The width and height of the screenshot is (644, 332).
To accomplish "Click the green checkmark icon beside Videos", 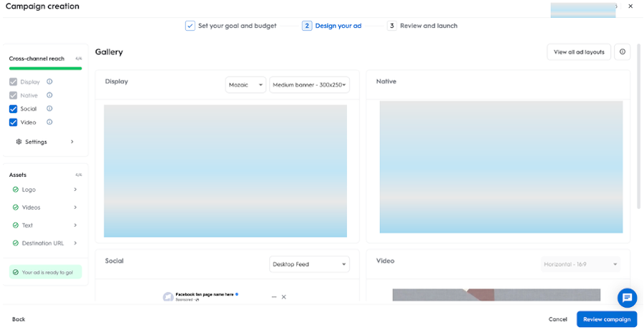I will coord(16,207).
